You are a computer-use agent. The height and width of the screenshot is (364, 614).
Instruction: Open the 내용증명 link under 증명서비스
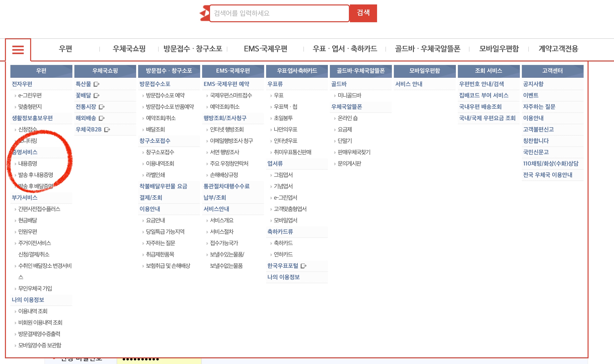[x=28, y=163]
